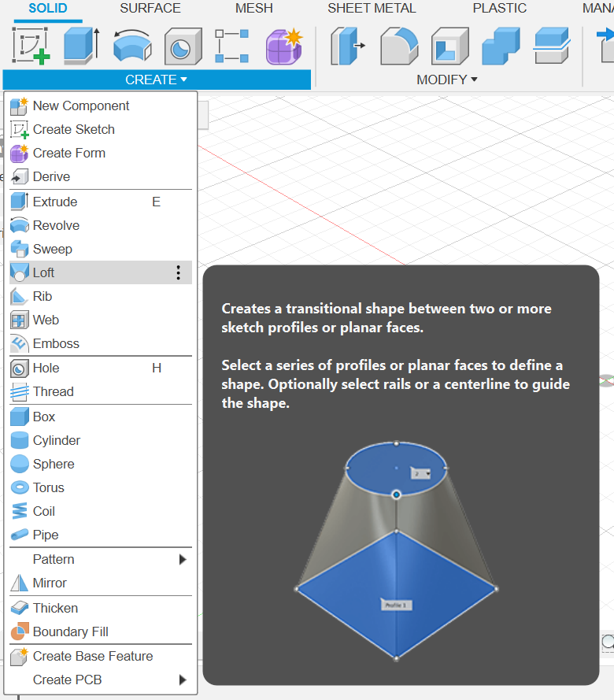This screenshot has width=614, height=700.
Task: Open the Create PCB submenu
Action: pos(101,680)
